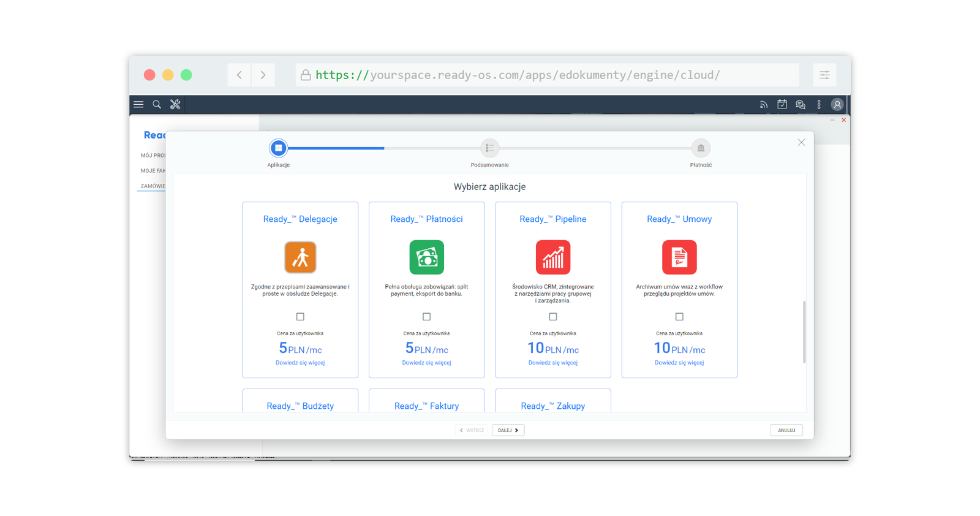
Task: Click the Umowy red document icon
Action: [x=679, y=257]
